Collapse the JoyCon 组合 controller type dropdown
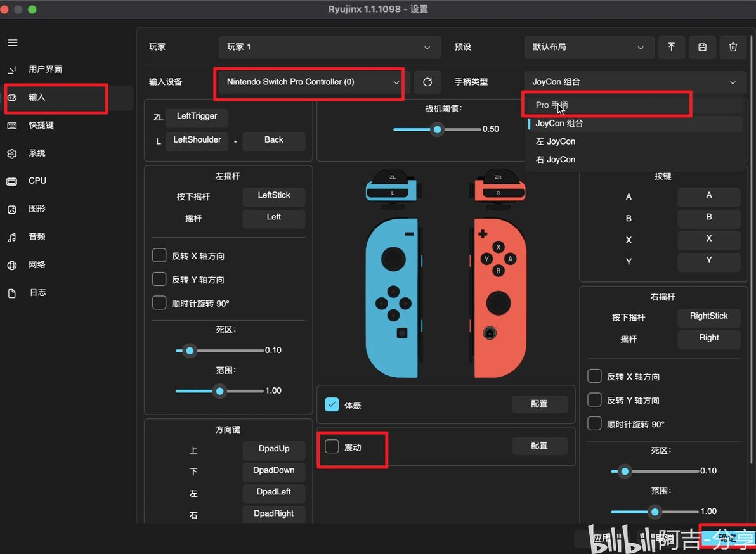Image resolution: width=756 pixels, height=554 pixels. pyautogui.click(x=635, y=82)
